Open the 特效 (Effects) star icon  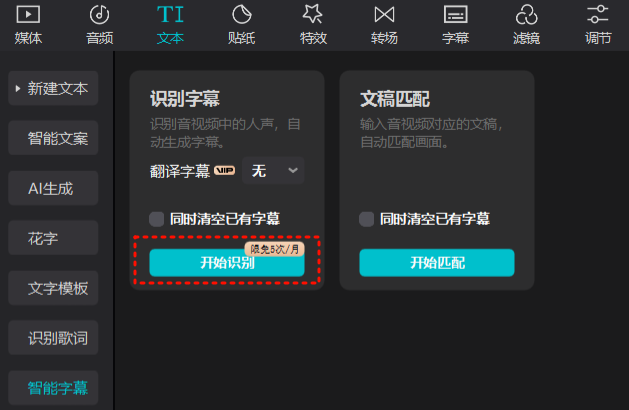(x=312, y=15)
